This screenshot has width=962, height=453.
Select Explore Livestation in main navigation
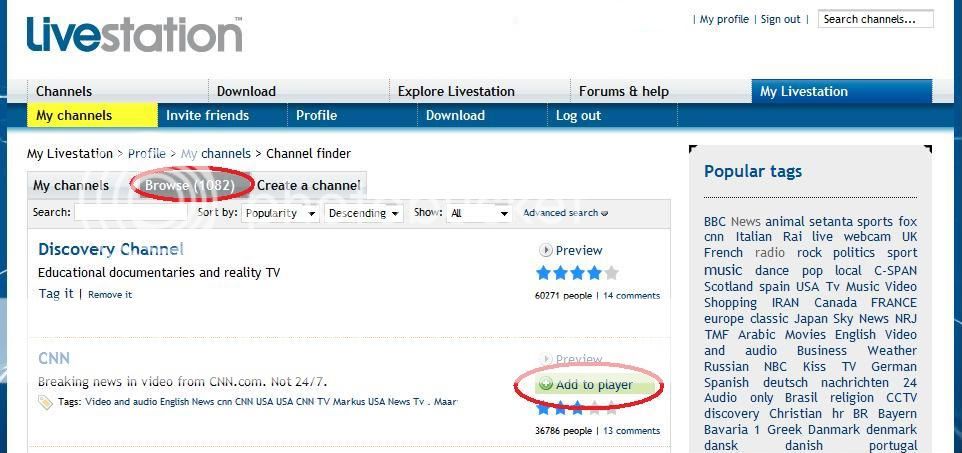click(456, 91)
